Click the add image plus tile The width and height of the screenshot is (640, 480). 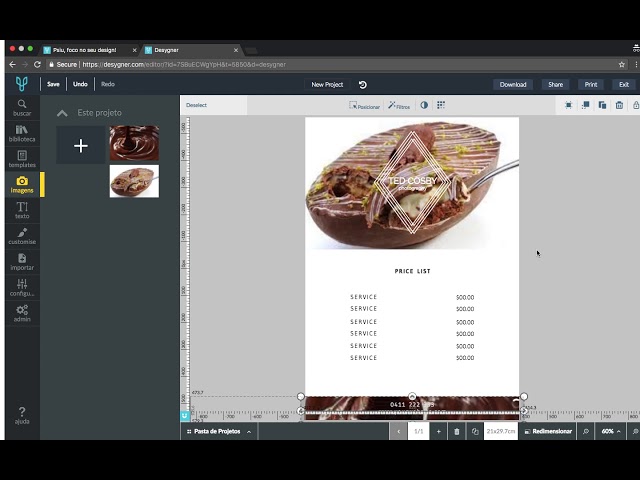click(x=81, y=145)
